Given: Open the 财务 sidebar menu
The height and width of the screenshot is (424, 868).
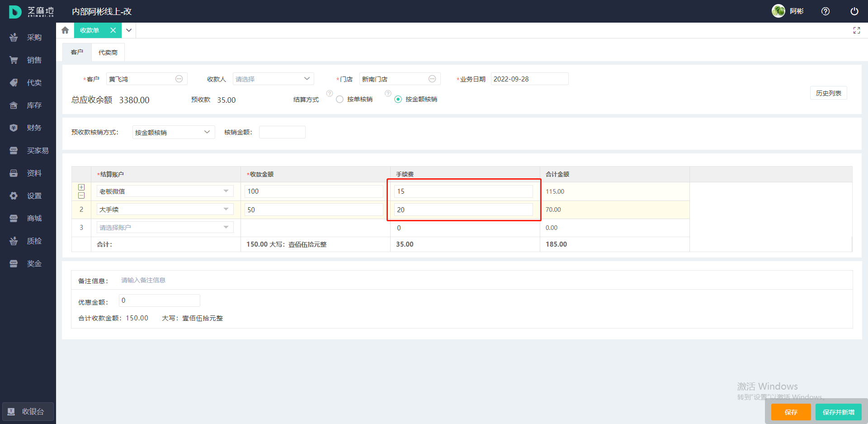Looking at the screenshot, I should [x=28, y=128].
